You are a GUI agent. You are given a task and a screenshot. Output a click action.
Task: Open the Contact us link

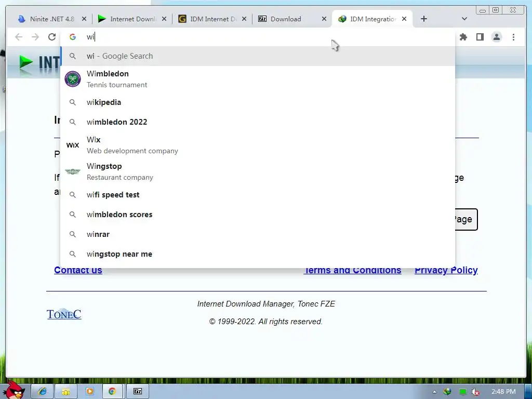(x=78, y=270)
